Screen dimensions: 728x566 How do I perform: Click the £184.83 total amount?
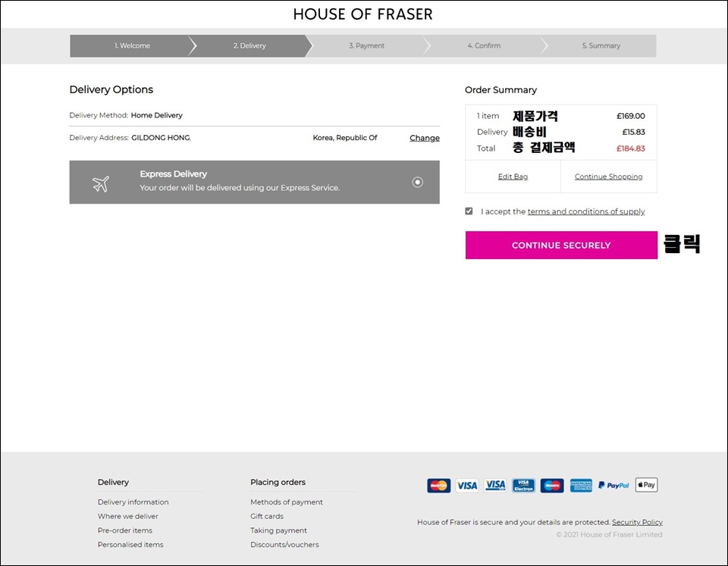pos(630,149)
